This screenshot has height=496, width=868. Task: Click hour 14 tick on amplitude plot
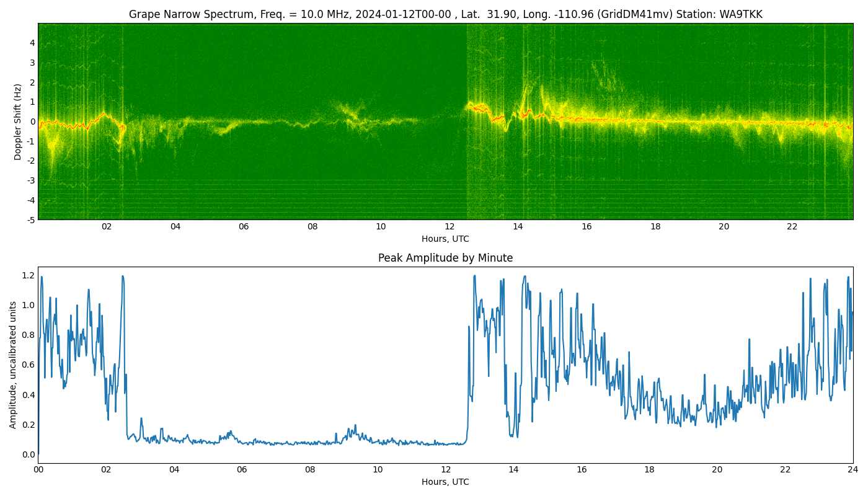point(513,469)
